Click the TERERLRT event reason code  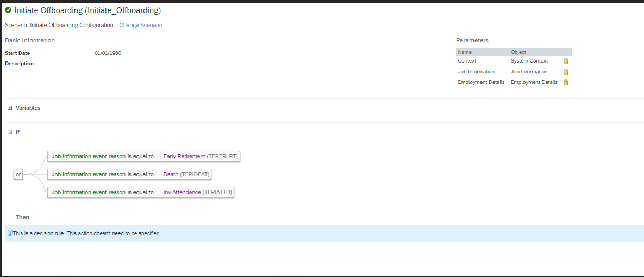223,156
